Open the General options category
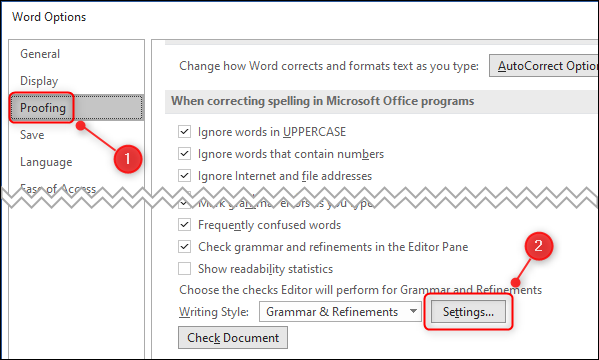The width and height of the screenshot is (599, 360). (x=40, y=54)
